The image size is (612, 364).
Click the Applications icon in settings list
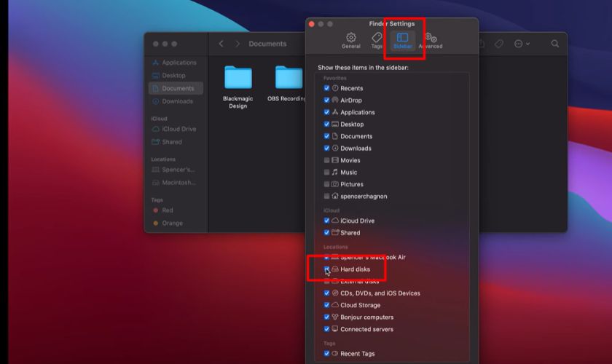pos(335,112)
